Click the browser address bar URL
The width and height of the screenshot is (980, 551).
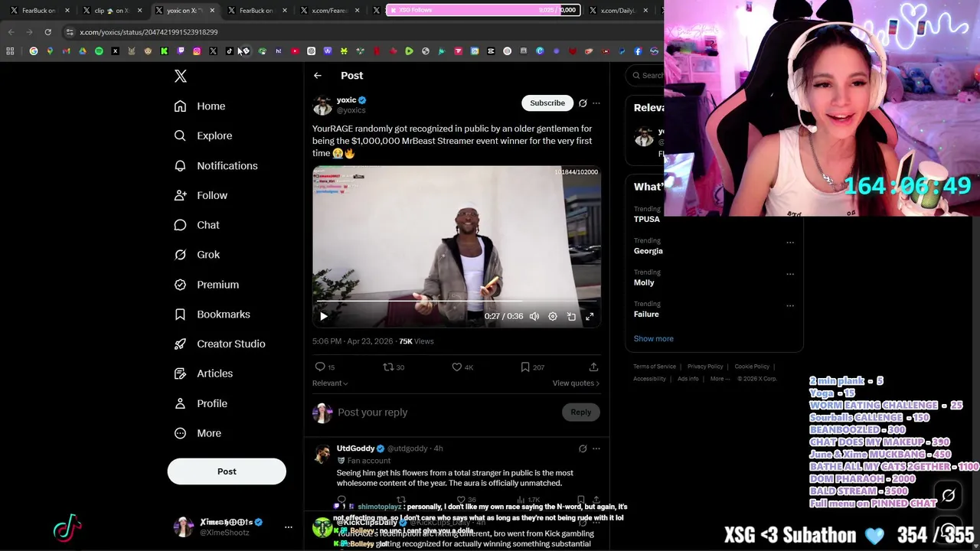click(149, 32)
